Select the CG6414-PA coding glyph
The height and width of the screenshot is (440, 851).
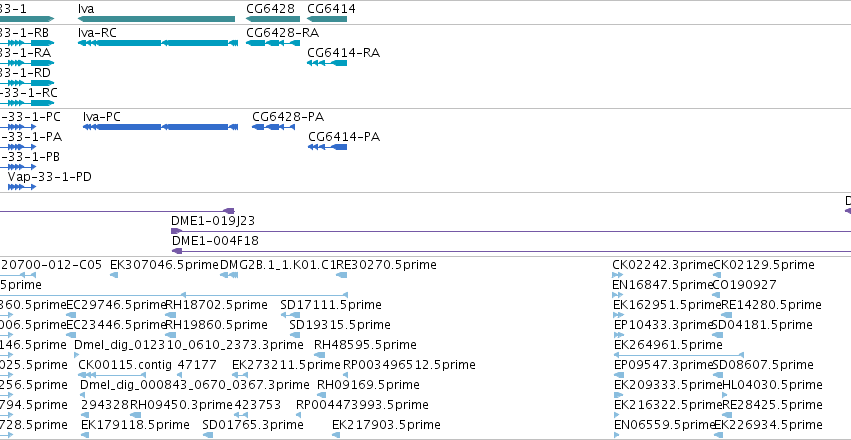click(327, 147)
